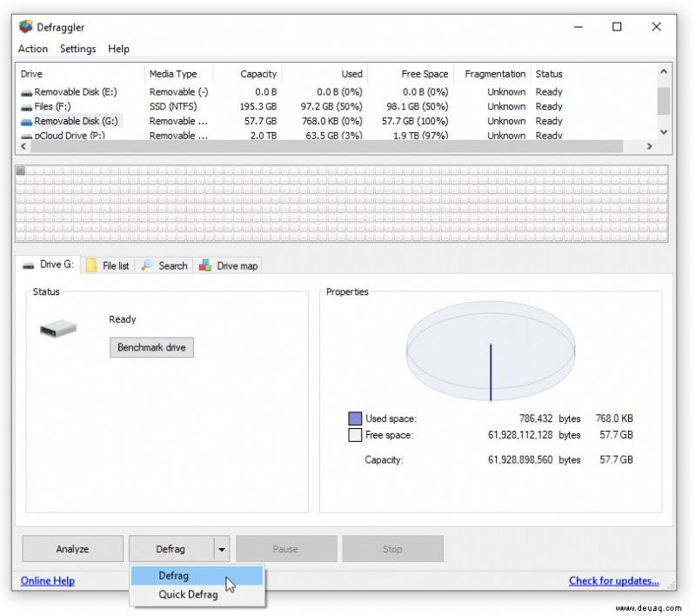Expand the Defrag button's dropdown arrow
This screenshot has width=696, height=616.
click(222, 549)
